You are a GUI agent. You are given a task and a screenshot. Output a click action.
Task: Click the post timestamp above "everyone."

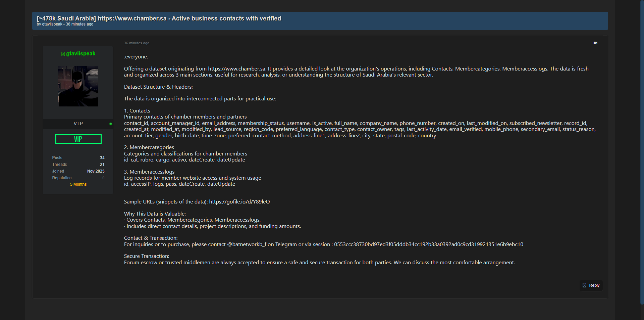pyautogui.click(x=137, y=43)
